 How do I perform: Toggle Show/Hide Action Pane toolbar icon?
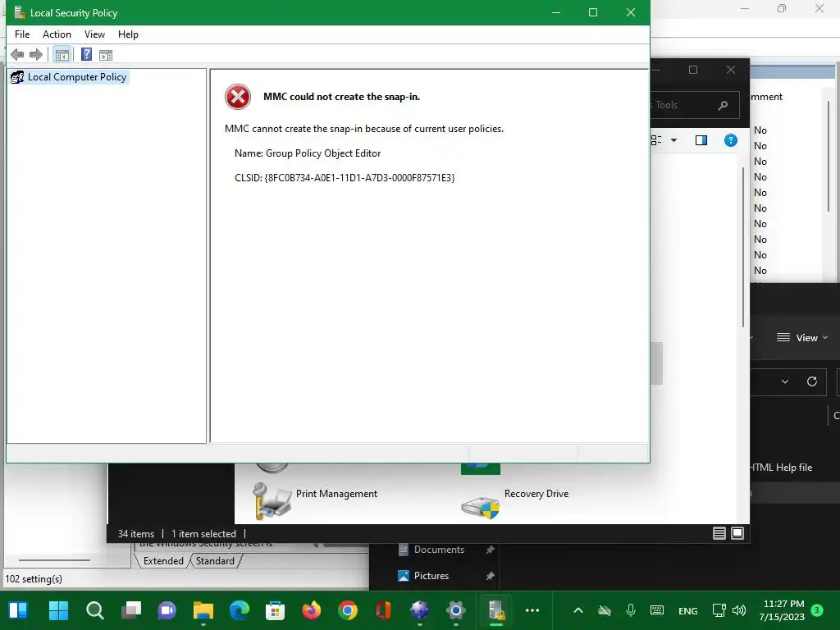(106, 55)
